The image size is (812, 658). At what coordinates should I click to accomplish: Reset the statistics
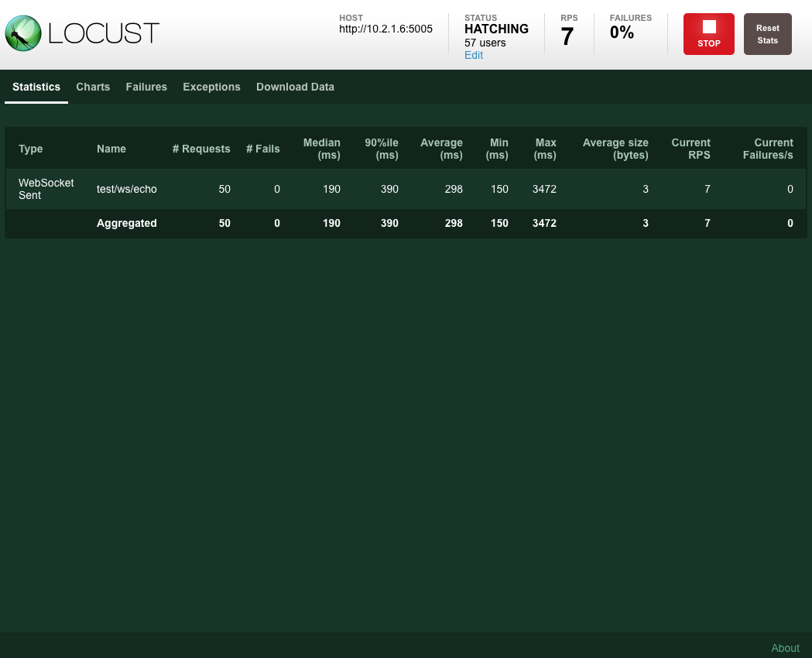click(767, 34)
